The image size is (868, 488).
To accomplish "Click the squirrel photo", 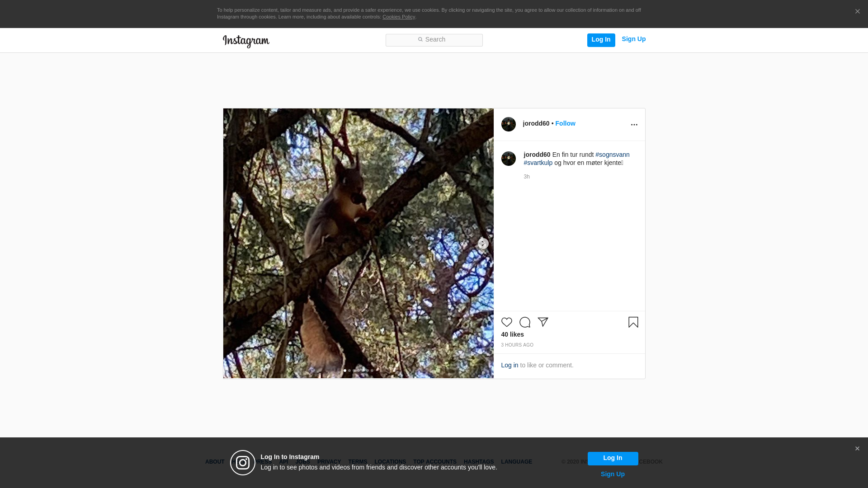I will coord(358,243).
